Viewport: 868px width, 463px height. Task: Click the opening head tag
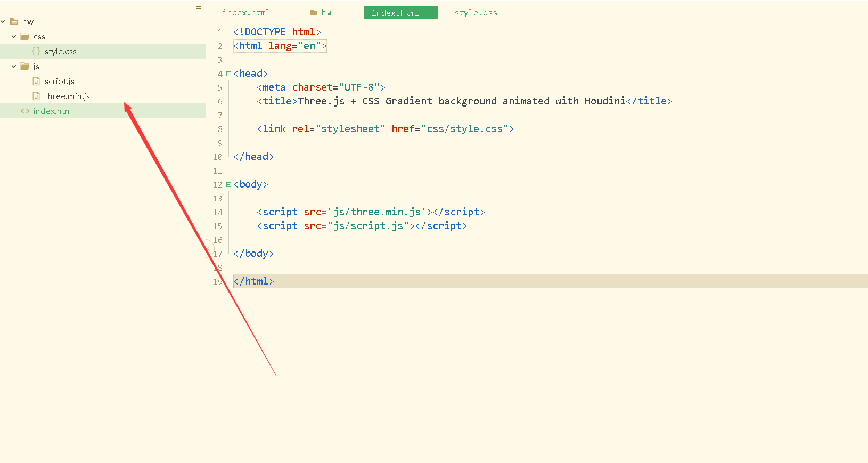point(251,74)
